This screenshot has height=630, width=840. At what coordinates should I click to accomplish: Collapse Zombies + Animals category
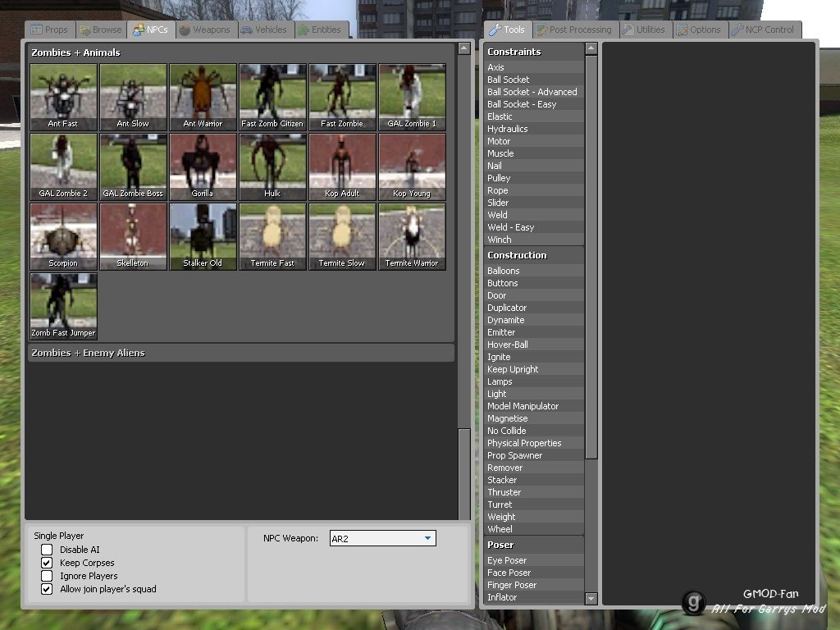pyautogui.click(x=241, y=52)
